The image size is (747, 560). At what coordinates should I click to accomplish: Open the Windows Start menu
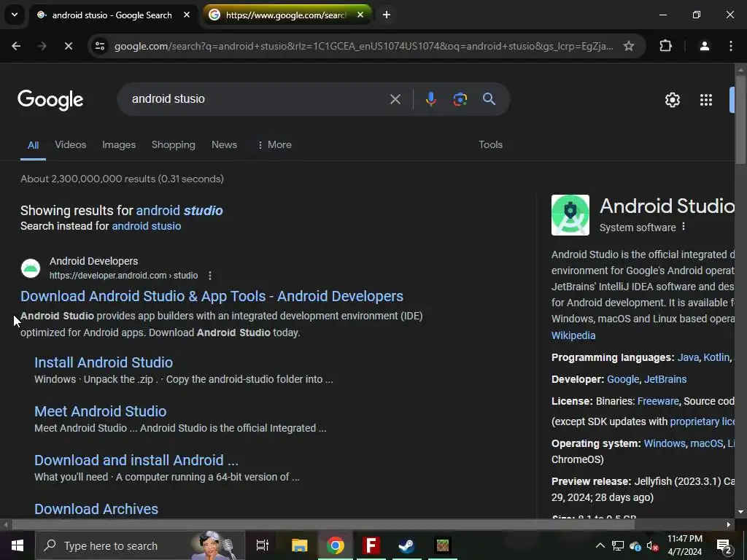[18, 545]
